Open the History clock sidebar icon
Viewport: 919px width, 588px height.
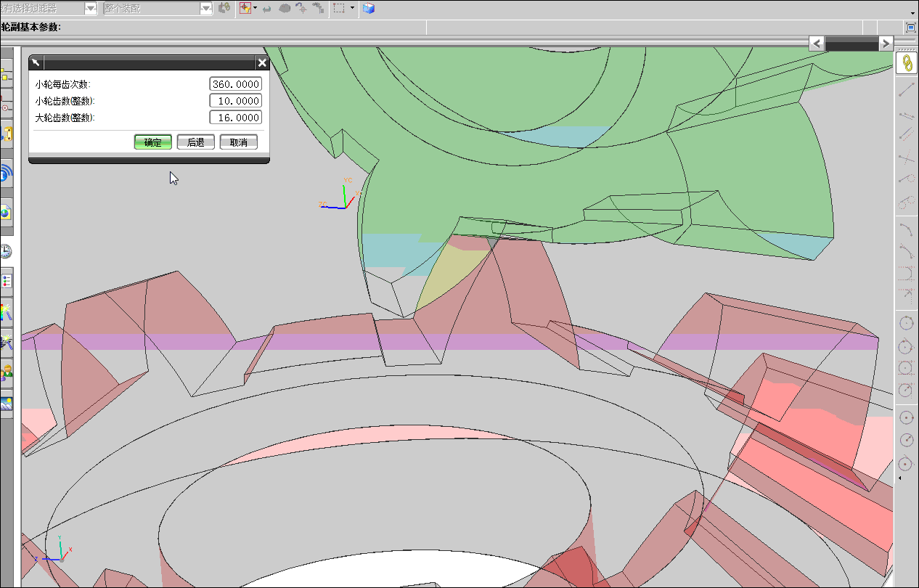click(x=6, y=251)
